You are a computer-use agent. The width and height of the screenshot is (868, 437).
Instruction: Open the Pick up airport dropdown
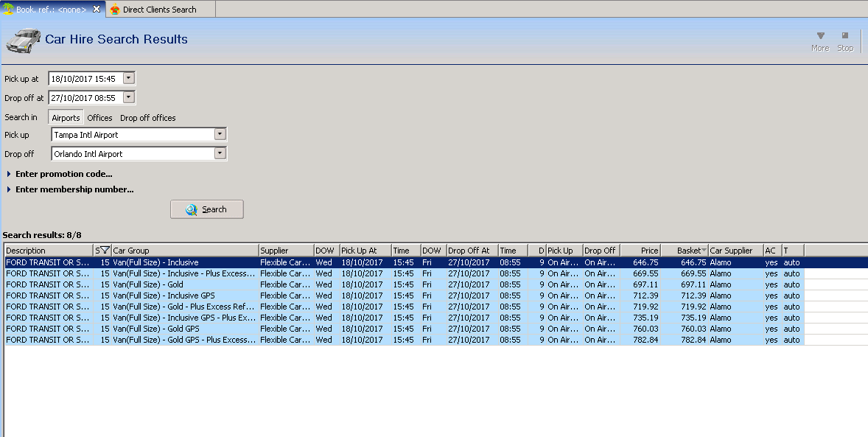[220, 134]
